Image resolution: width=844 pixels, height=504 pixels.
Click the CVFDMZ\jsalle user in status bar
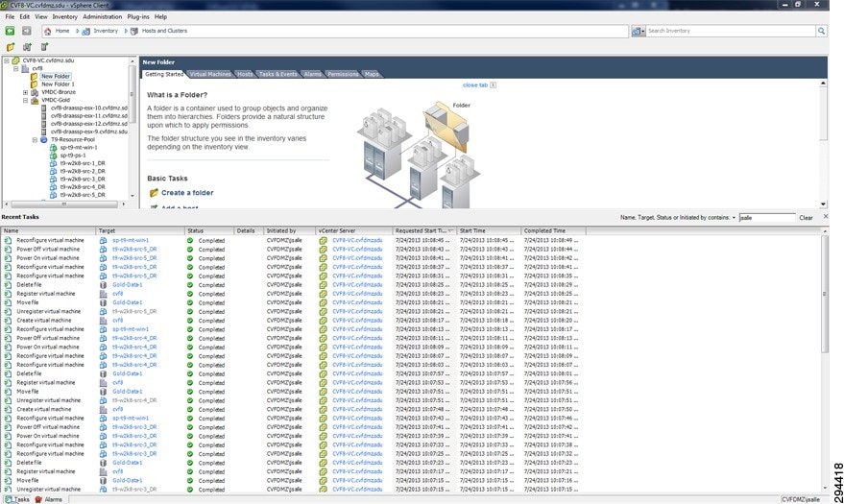(x=801, y=500)
